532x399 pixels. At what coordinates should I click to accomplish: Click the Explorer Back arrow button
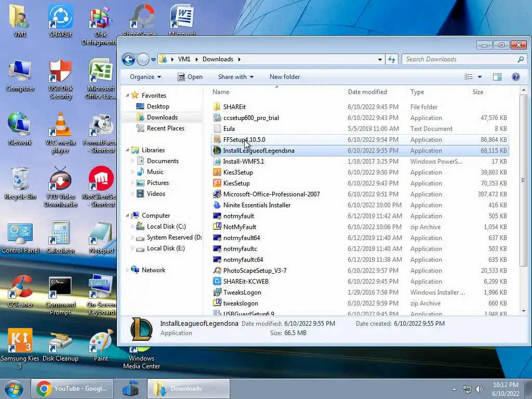[129, 59]
